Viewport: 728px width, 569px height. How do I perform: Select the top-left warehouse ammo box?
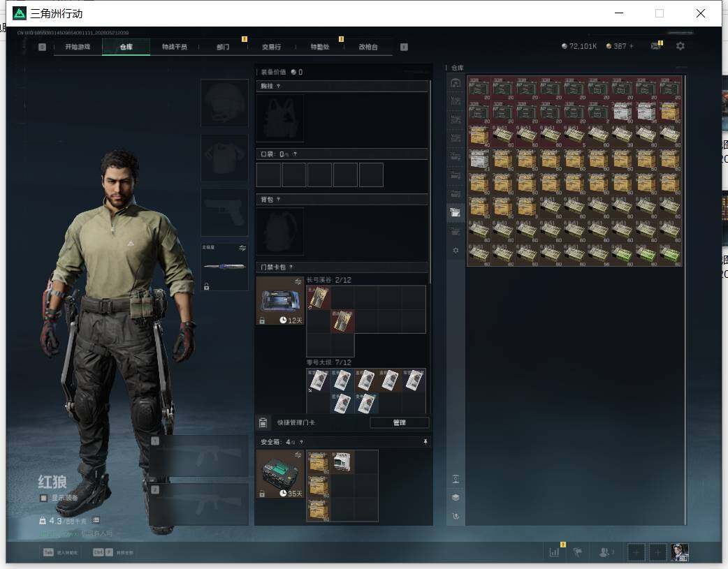pyautogui.click(x=479, y=88)
